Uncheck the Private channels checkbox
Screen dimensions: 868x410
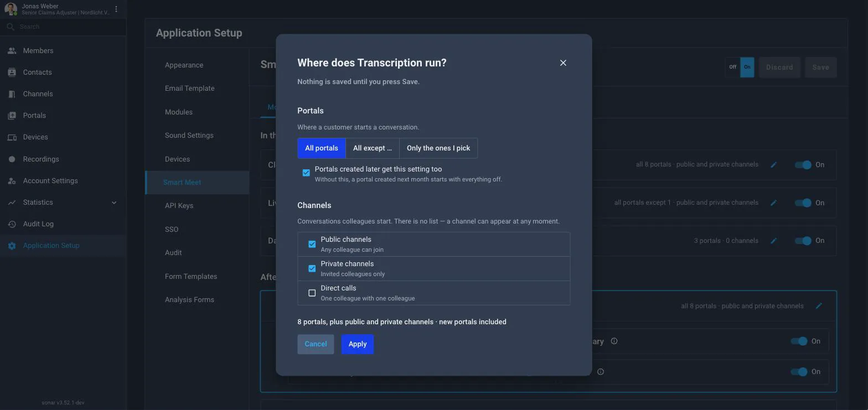(312, 268)
